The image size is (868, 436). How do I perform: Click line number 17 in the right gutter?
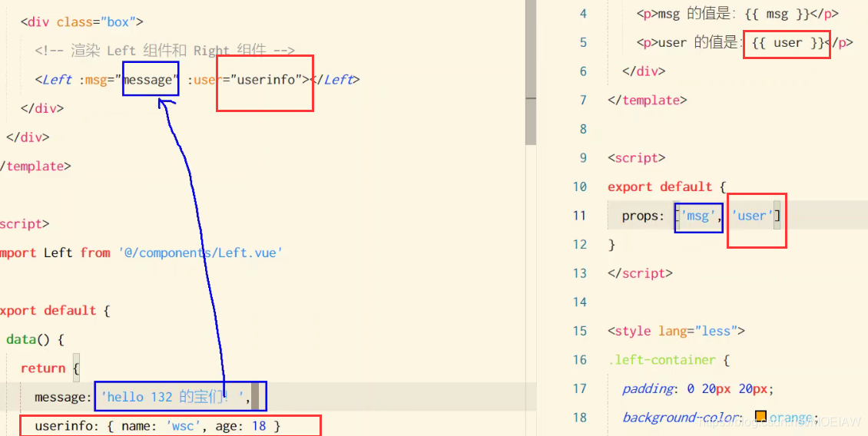(580, 388)
